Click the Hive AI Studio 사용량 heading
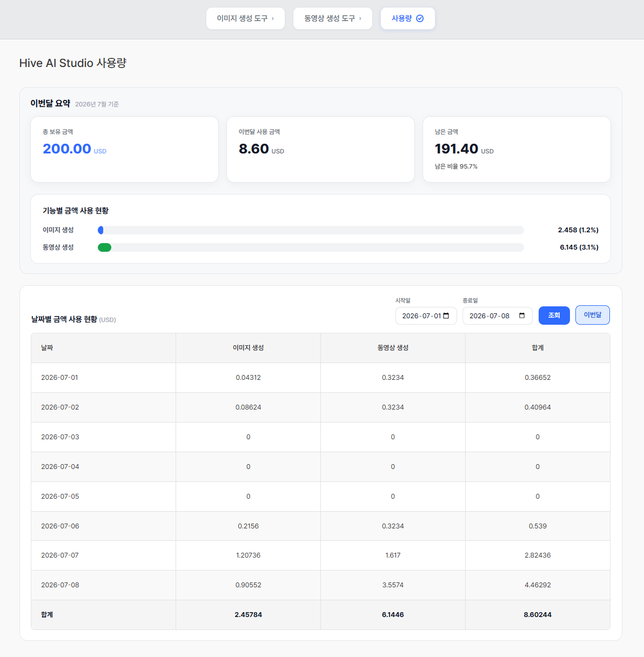 click(x=73, y=63)
